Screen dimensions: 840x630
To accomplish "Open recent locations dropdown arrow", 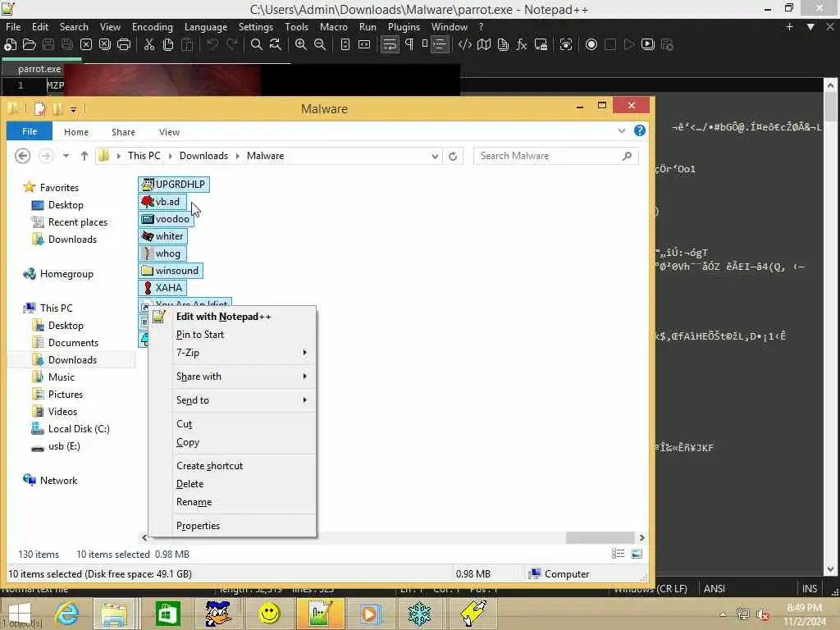I will coord(66,156).
